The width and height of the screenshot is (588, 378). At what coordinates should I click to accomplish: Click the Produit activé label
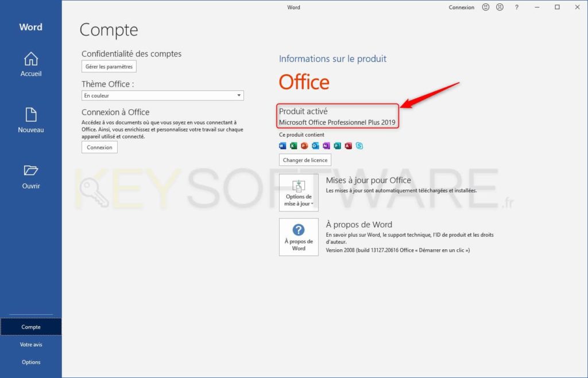303,111
